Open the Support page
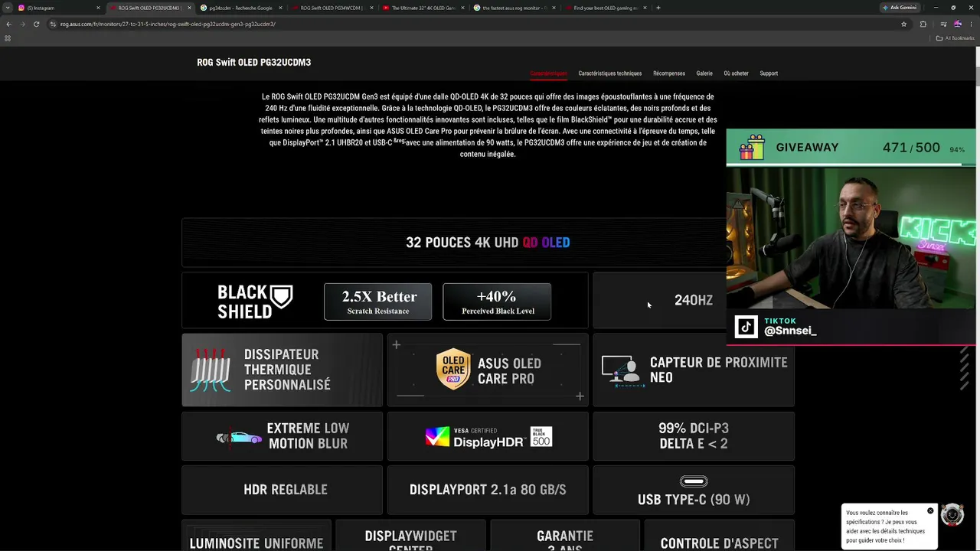Image resolution: width=980 pixels, height=551 pixels. [x=769, y=73]
